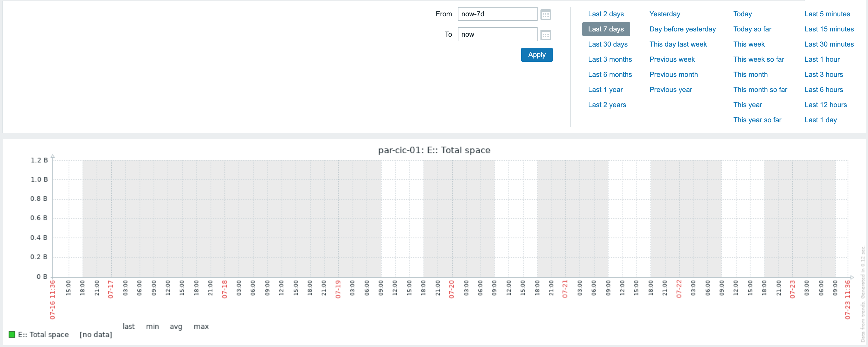Choose the Yesterday time range

(665, 14)
